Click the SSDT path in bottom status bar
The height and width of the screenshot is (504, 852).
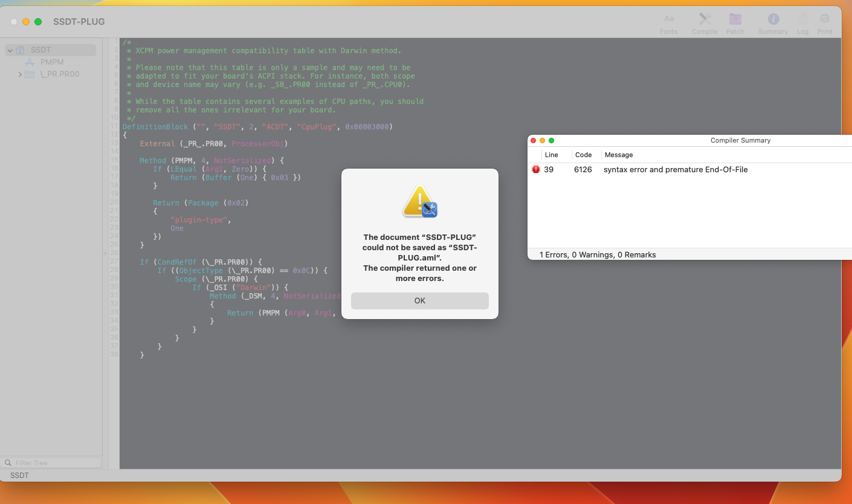[19, 476]
